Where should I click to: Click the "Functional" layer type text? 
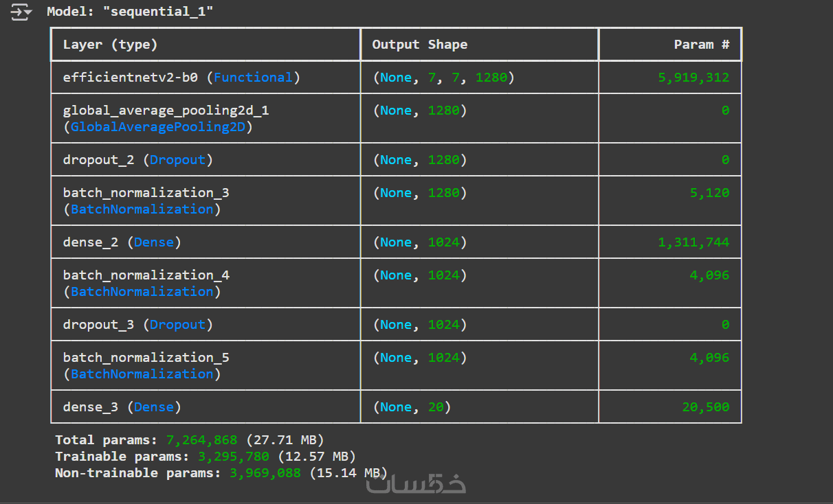coord(253,78)
